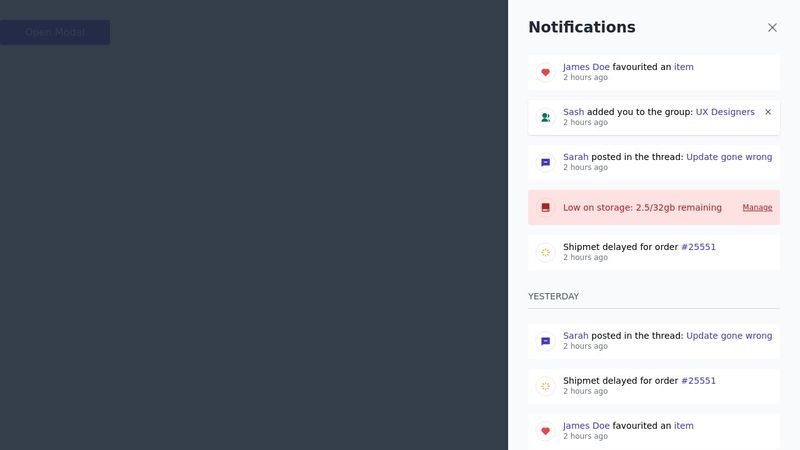This screenshot has height=450, width=800.
Task: Click the heart icon on the bottom notification
Action: click(x=545, y=431)
